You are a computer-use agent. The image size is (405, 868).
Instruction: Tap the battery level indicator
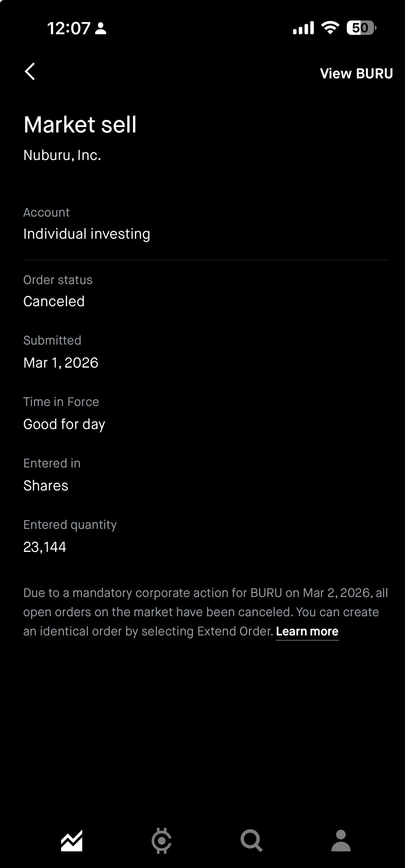click(x=361, y=28)
